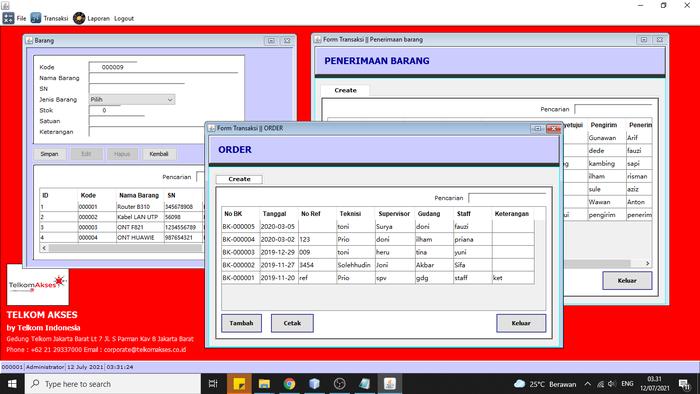The image size is (700, 394).
Task: Click the Stok input field
Action: click(104, 110)
